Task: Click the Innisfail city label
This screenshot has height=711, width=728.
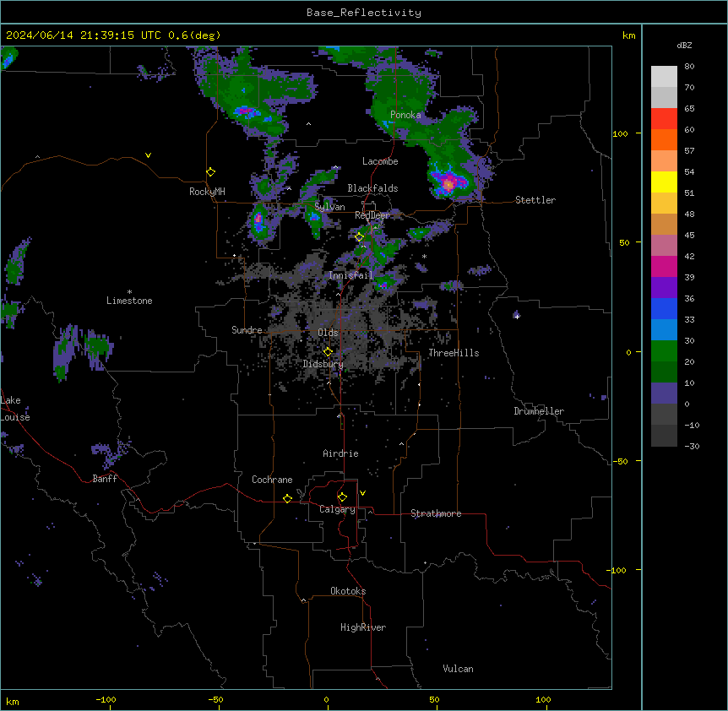Action: (x=351, y=275)
